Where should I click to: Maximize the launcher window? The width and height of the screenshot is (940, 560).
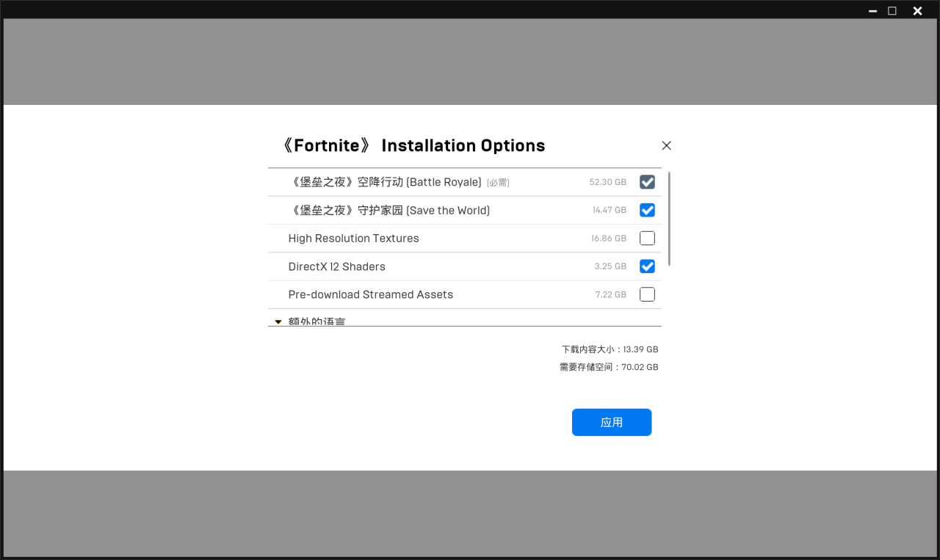(x=892, y=11)
